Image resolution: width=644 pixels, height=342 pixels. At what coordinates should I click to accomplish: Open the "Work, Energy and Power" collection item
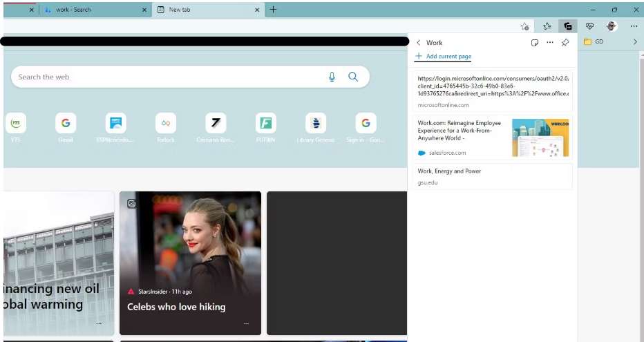click(449, 171)
